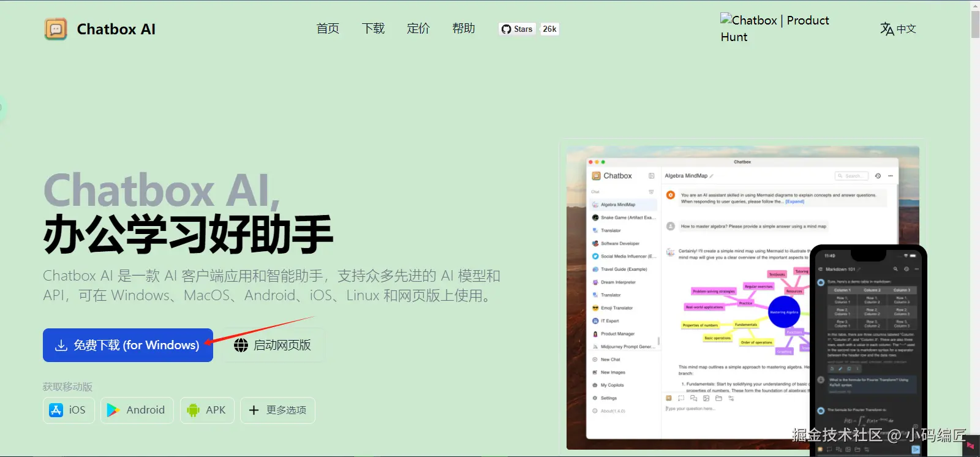Click the scrollbar up arrow
The height and width of the screenshot is (457, 980).
click(975, 5)
